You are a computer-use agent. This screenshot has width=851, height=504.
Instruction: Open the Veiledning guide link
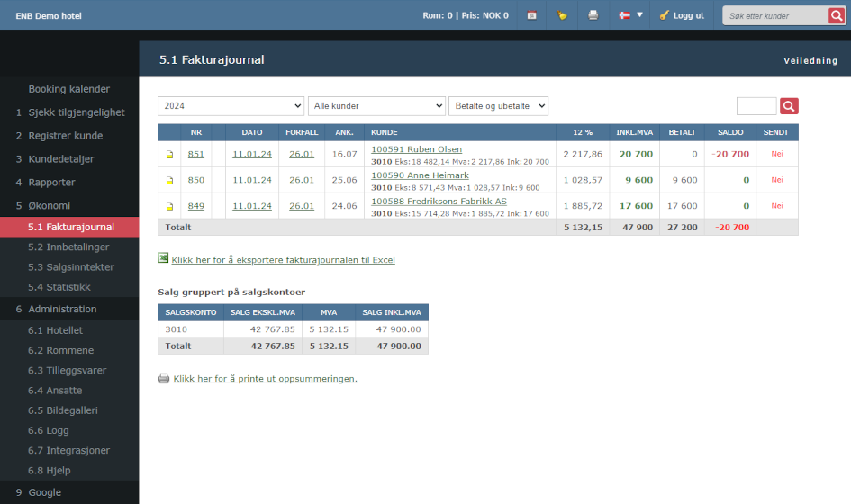tap(810, 61)
